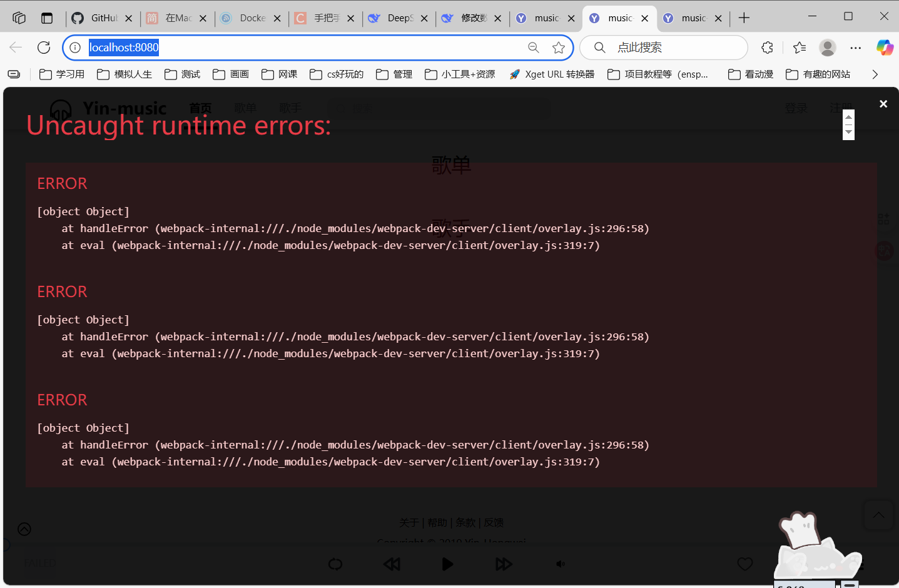Expand the hidden bookmarks overflow chevron
Viewport: 899px width, 588px height.
(x=875, y=74)
